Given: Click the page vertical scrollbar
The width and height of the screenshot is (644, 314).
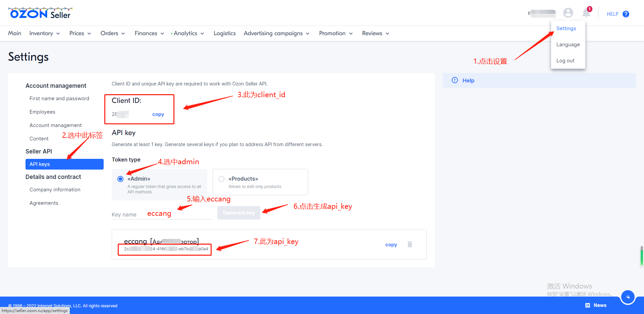Looking at the screenshot, I should [642, 256].
